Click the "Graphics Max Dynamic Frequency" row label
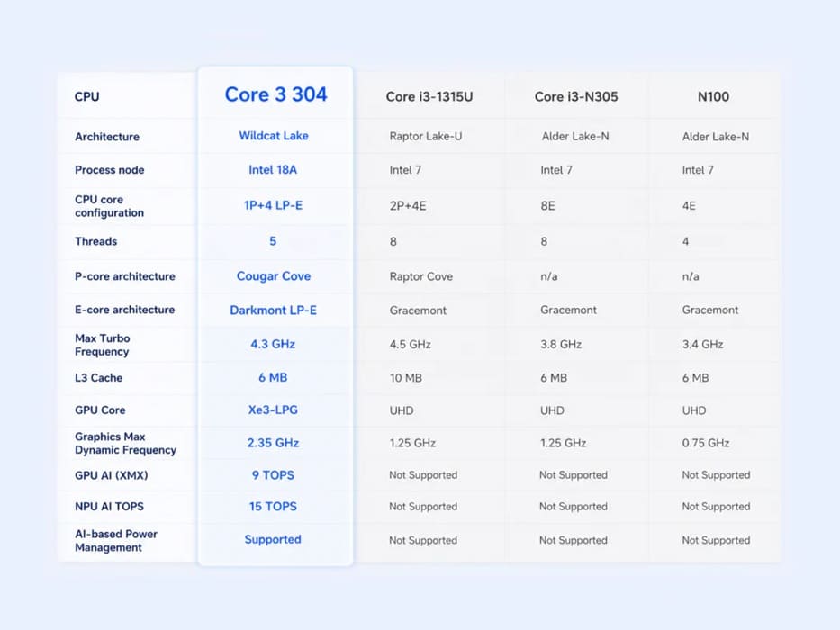Viewport: 840px width, 630px height. coord(125,443)
